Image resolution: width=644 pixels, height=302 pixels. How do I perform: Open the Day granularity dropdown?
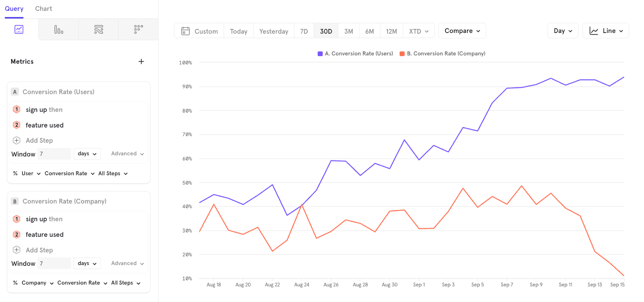coord(562,31)
